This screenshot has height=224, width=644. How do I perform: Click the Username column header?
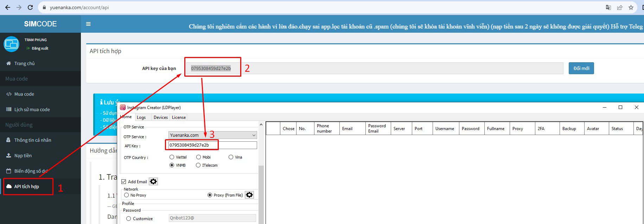point(446,128)
